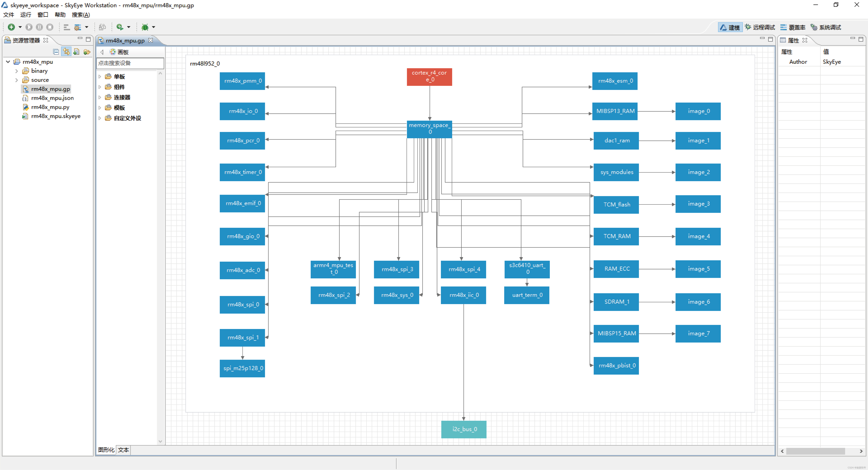This screenshot has height=470, width=868.
Task: Click new folder icon in resource manager
Action: coord(87,52)
